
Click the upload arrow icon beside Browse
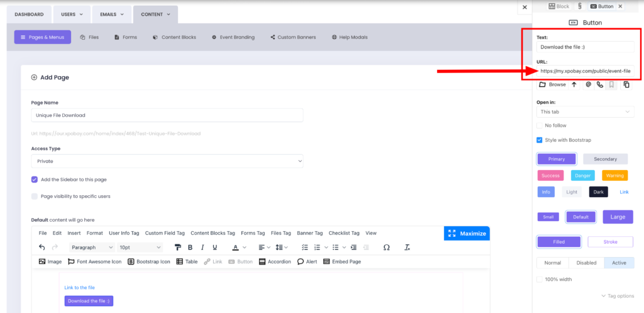click(574, 84)
